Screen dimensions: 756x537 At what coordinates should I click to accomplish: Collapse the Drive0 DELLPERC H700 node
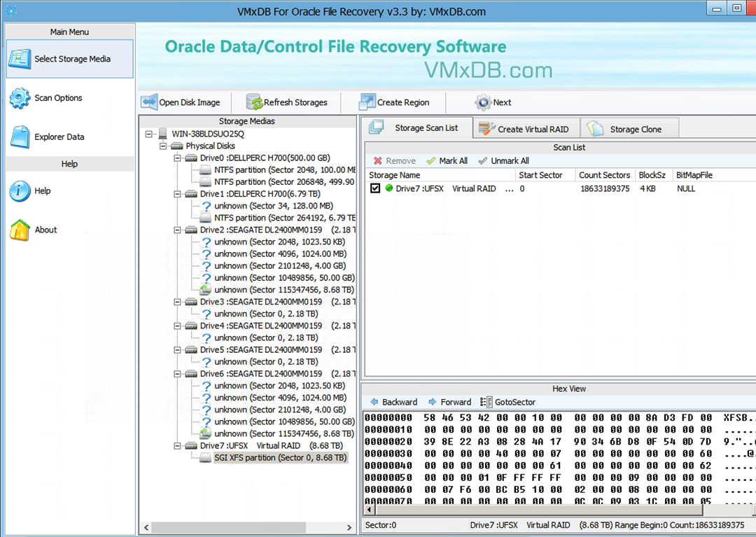coord(177,158)
